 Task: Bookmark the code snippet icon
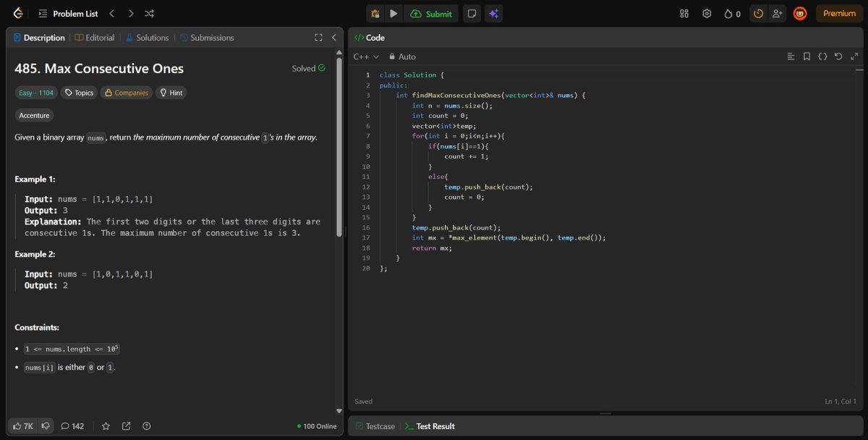(x=807, y=56)
